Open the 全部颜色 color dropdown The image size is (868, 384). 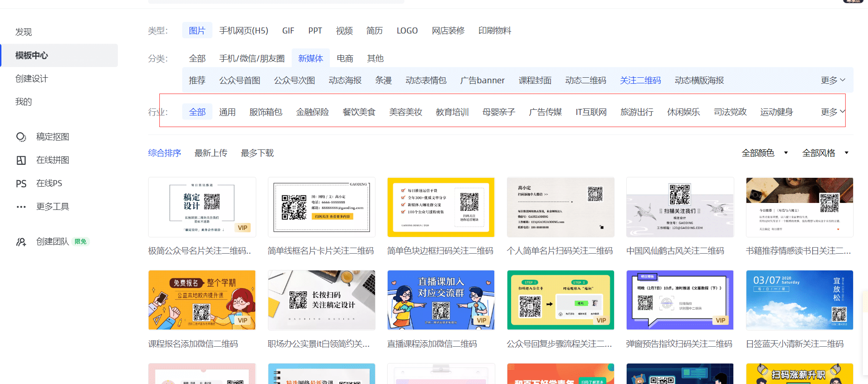[x=765, y=153]
